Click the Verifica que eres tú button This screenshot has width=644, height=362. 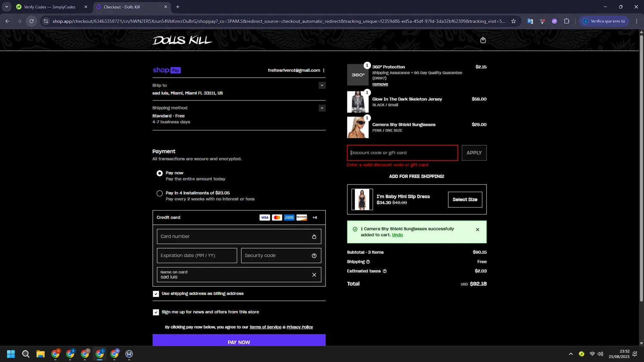click(x=604, y=21)
